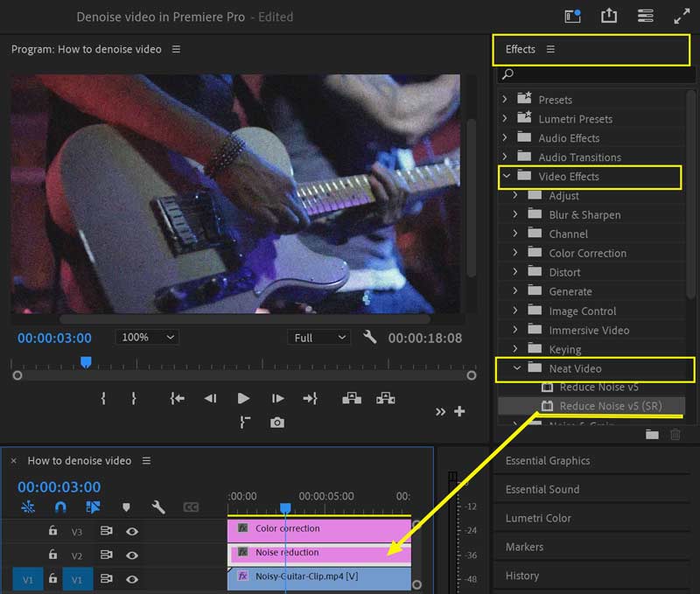Screen dimensions: 700x594
Task: Click the Export Frame camera icon
Action: pos(277,423)
